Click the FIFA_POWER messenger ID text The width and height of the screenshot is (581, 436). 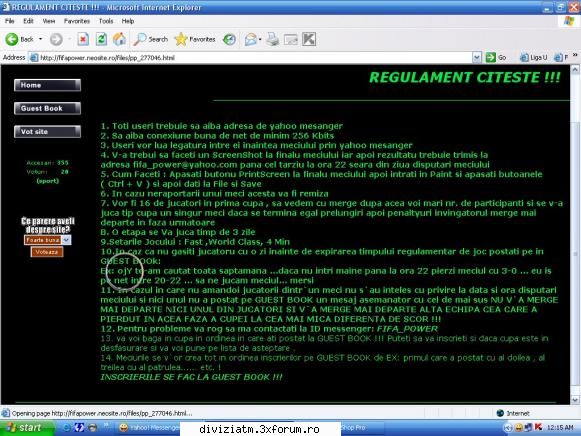click(407, 329)
